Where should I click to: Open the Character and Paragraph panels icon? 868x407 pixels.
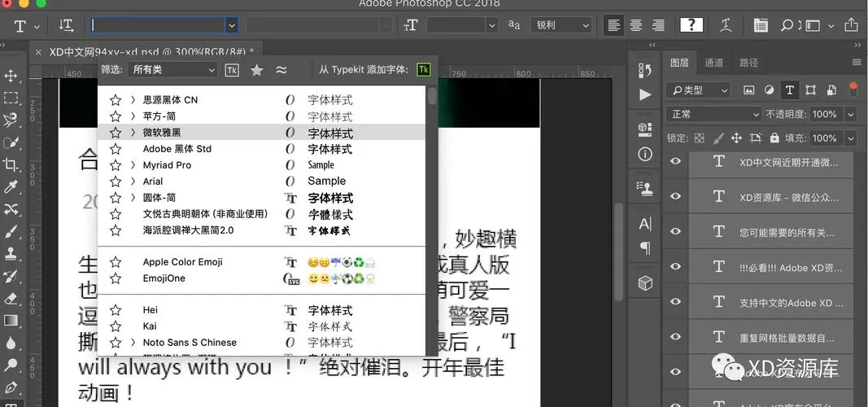click(x=761, y=25)
